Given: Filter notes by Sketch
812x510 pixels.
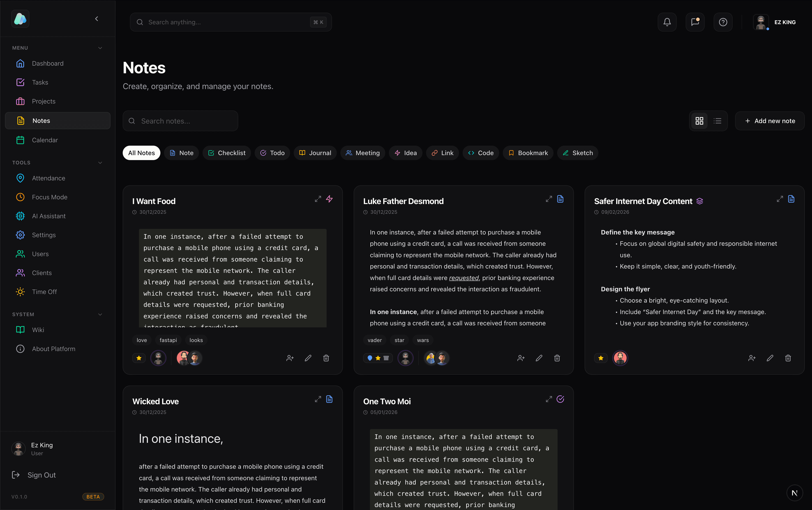Looking at the screenshot, I should click(x=578, y=153).
